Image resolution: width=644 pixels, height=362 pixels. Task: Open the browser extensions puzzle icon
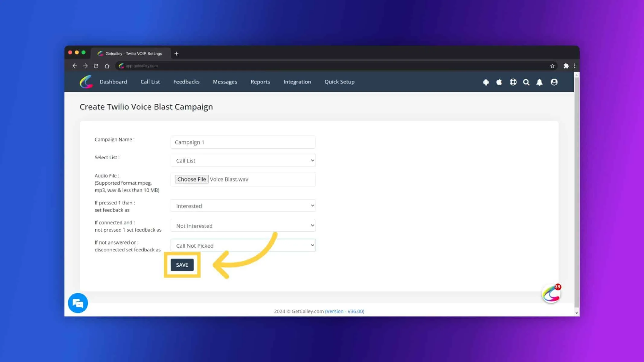(566, 66)
